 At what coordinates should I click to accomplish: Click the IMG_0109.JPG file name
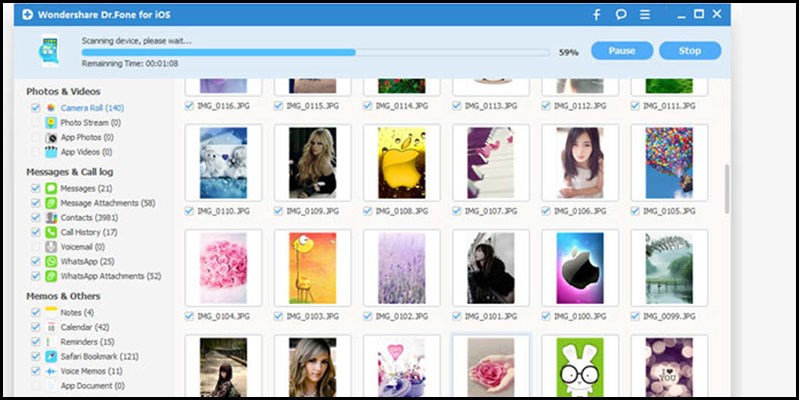click(313, 211)
